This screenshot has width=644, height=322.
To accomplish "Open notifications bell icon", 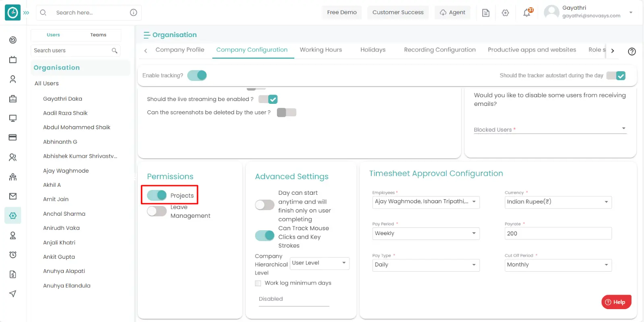I will (527, 12).
